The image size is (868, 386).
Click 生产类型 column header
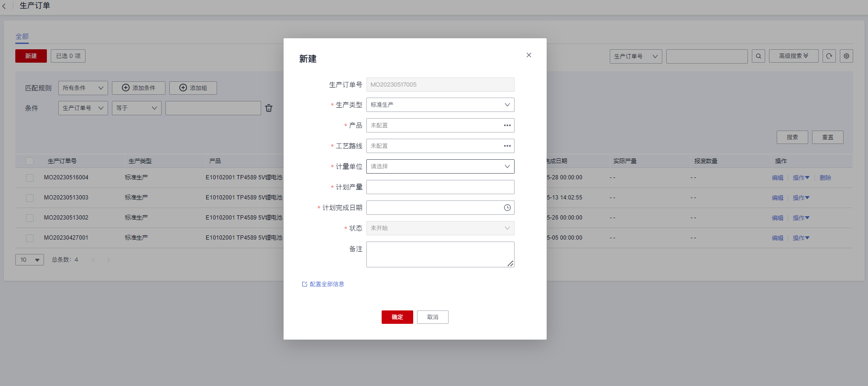pyautogui.click(x=140, y=161)
